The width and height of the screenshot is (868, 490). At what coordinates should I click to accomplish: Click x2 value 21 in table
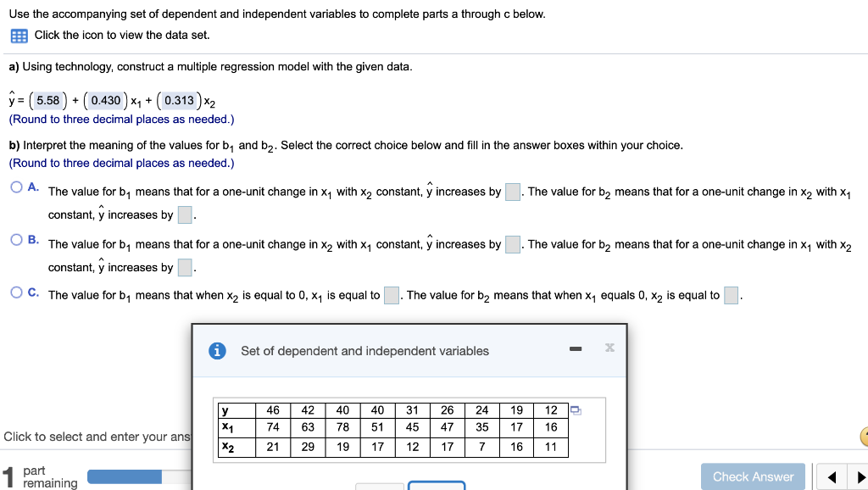pos(273,448)
